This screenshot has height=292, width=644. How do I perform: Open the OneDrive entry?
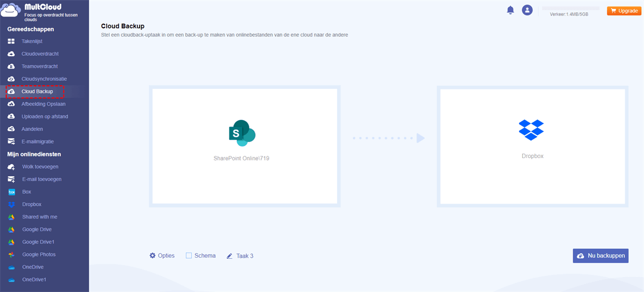pyautogui.click(x=33, y=267)
